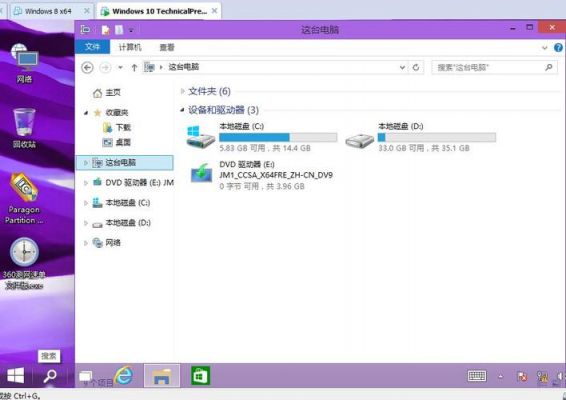Expand the ribbon with chevron arrow
566x400 pixels.
coord(544,48)
